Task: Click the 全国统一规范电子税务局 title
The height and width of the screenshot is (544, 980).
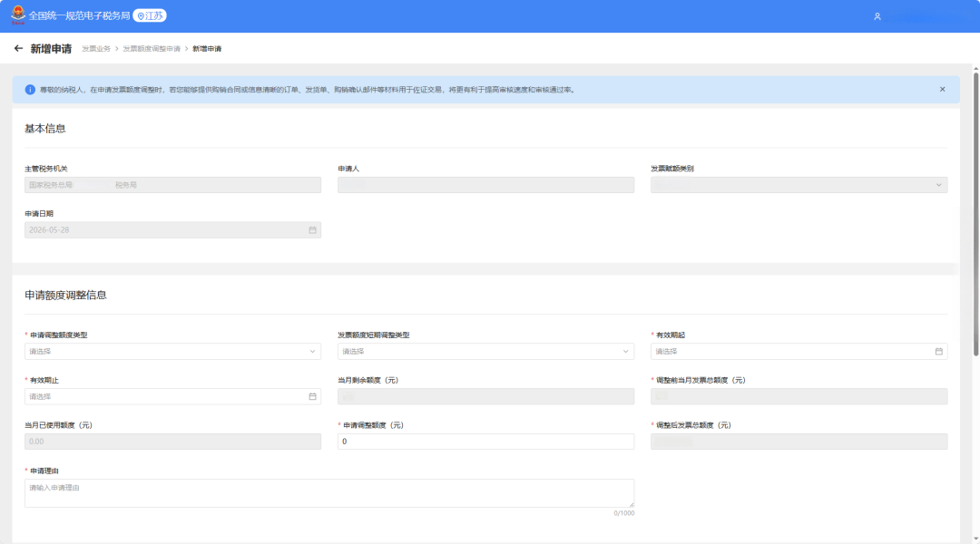Action: (x=79, y=15)
